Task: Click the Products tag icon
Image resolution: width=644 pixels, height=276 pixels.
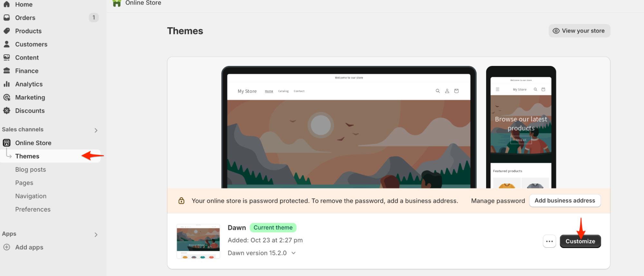Action: [x=6, y=31]
